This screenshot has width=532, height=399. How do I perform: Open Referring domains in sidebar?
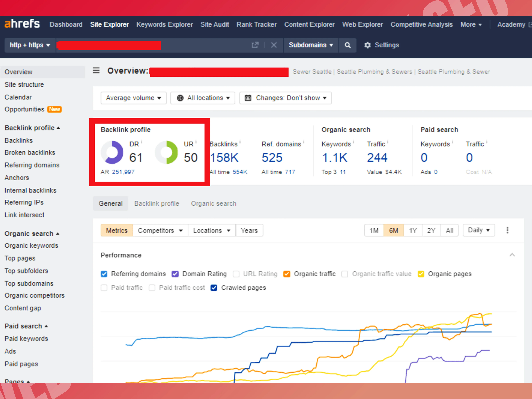pyautogui.click(x=32, y=165)
